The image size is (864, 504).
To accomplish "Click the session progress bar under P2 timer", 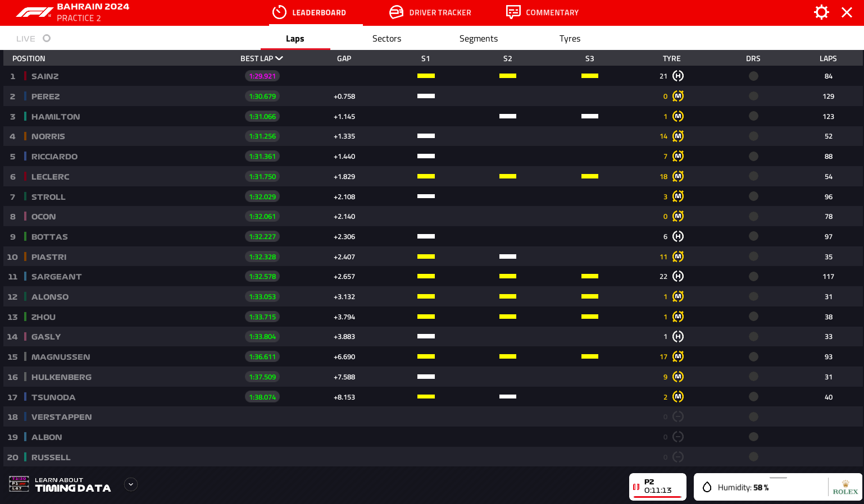I will click(x=657, y=497).
